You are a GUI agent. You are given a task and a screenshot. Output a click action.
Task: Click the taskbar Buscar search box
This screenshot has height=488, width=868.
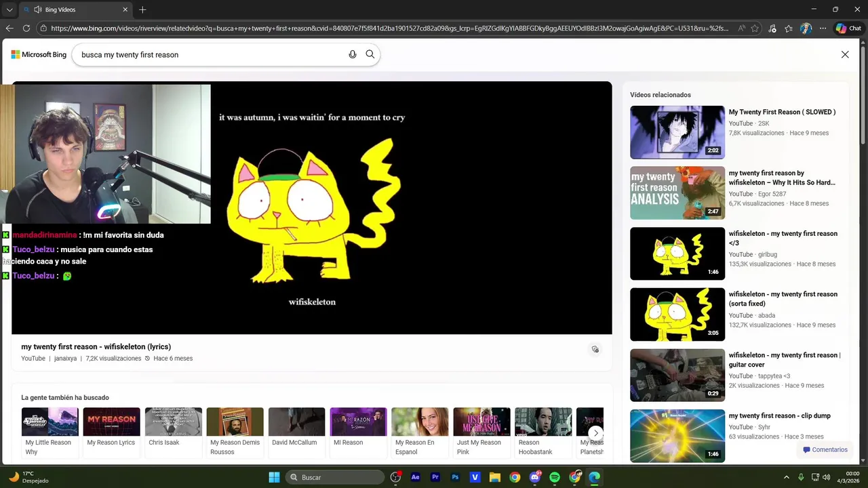pyautogui.click(x=335, y=477)
